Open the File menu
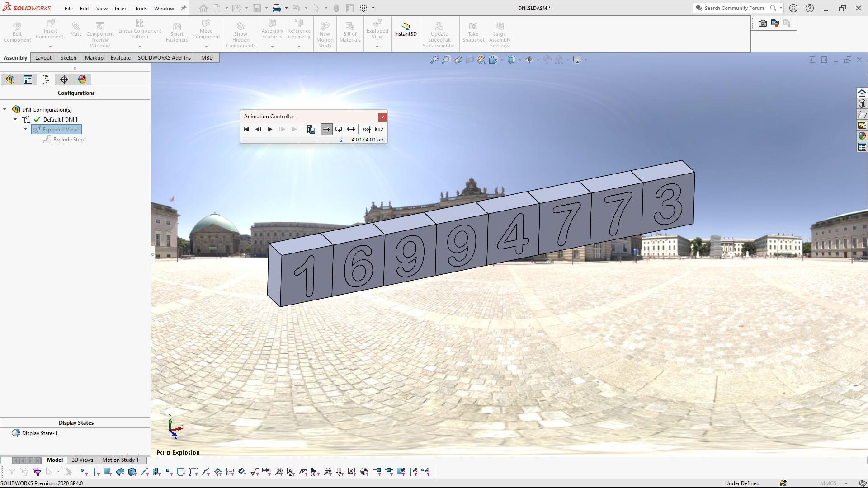 (x=68, y=8)
